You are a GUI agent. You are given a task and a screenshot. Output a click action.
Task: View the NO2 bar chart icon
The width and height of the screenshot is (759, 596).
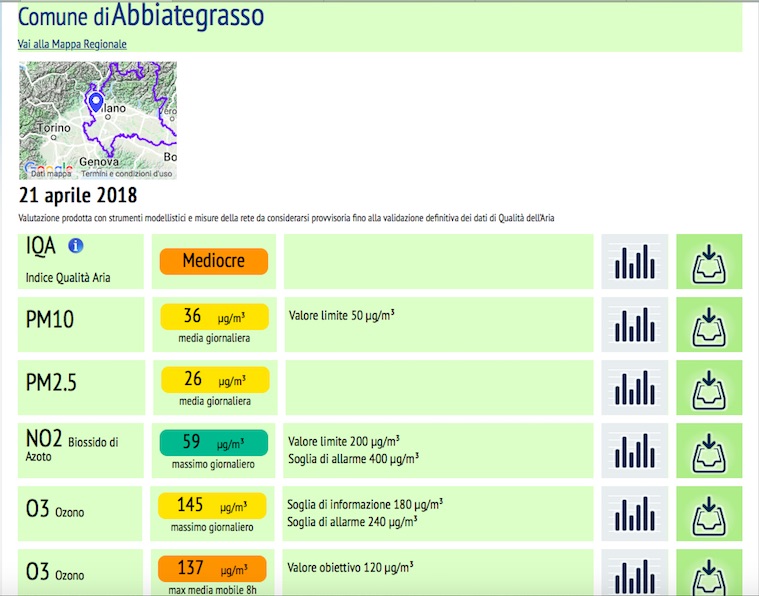(x=635, y=451)
